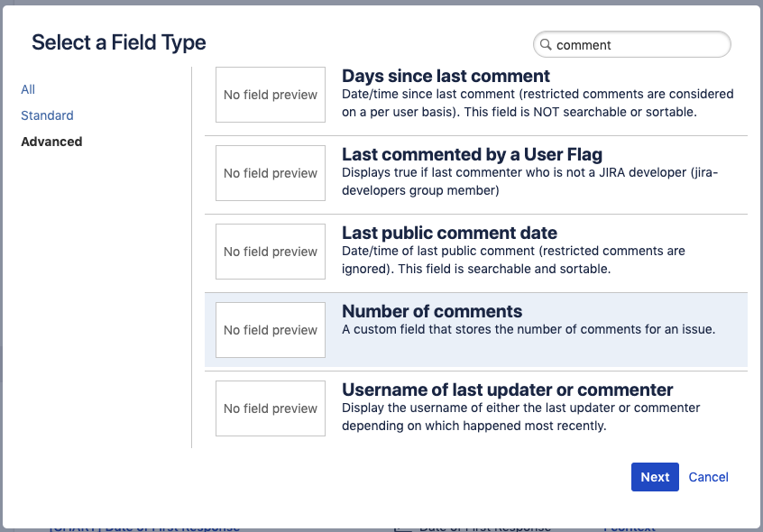This screenshot has width=763, height=532.
Task: Click the Last commented by a User Flag preview
Action: click(x=270, y=173)
